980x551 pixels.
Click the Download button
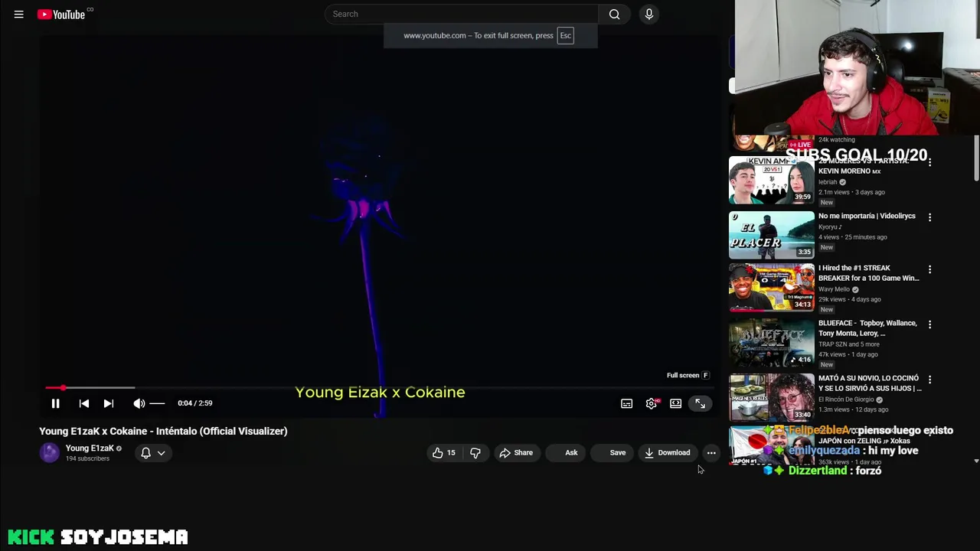coord(667,452)
